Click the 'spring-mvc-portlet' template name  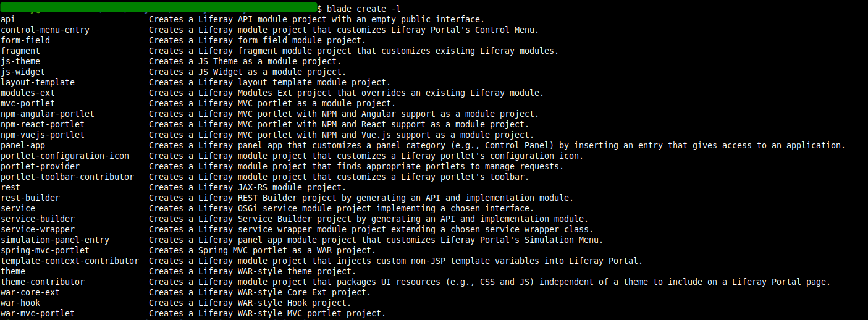pos(45,250)
